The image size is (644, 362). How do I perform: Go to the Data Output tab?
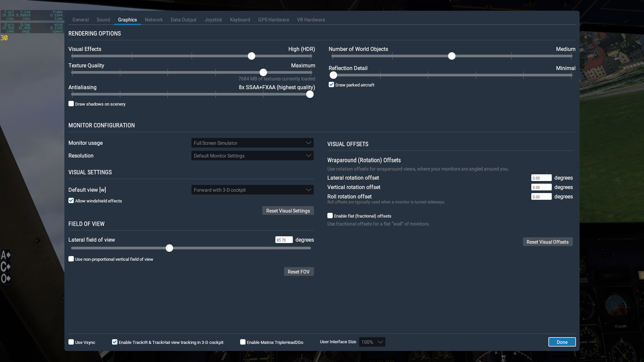point(183,20)
